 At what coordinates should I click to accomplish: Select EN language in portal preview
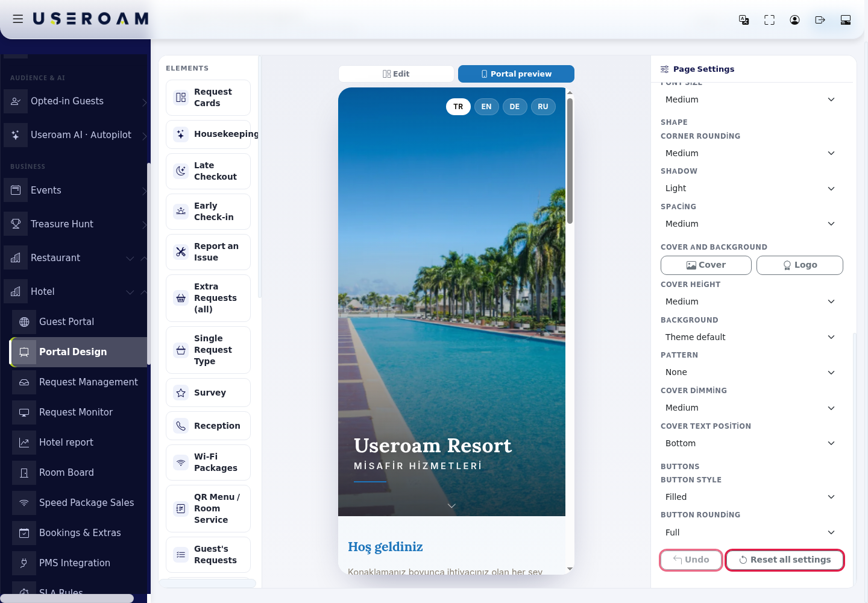coord(486,107)
